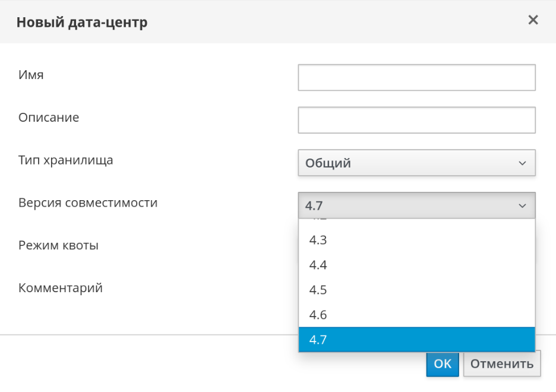Choose the highlighted 4.7 option
Image resolution: width=556 pixels, height=392 pixels.
point(416,340)
